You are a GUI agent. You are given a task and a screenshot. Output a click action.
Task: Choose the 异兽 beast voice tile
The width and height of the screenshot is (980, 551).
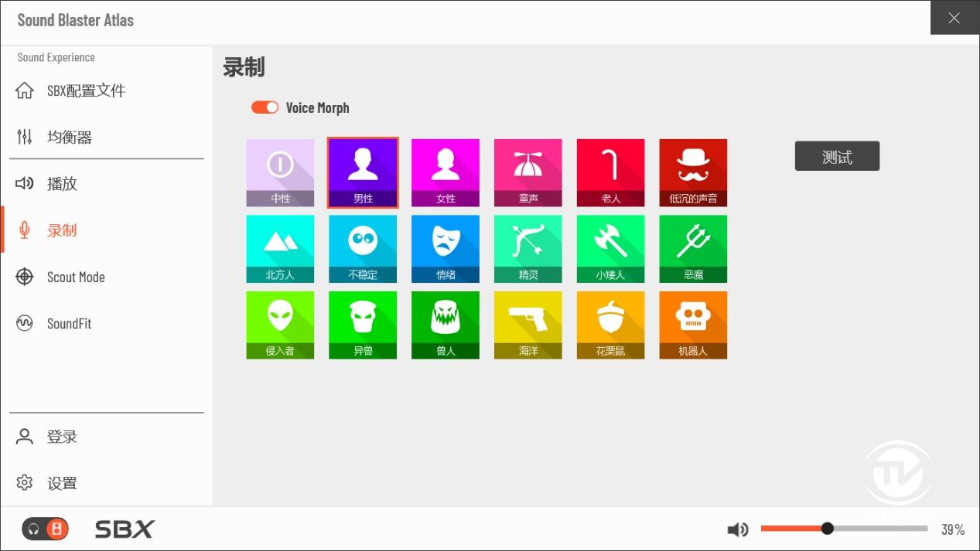pos(363,325)
